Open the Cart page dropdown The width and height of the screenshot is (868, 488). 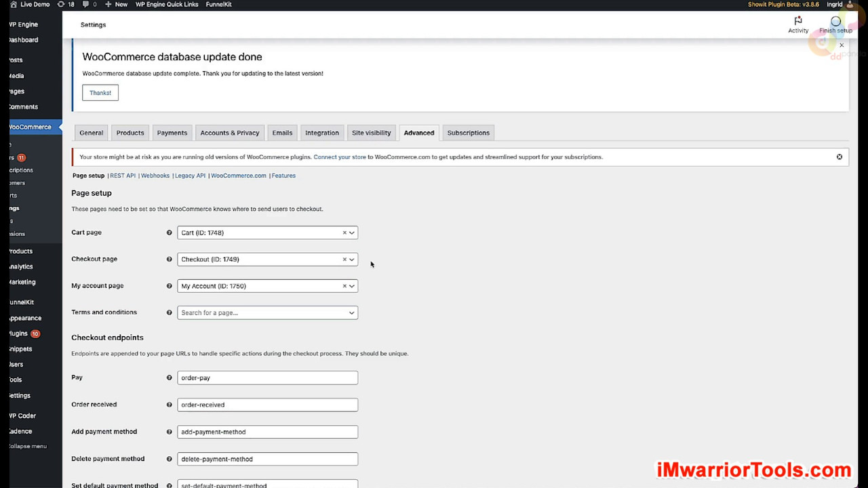267,232
